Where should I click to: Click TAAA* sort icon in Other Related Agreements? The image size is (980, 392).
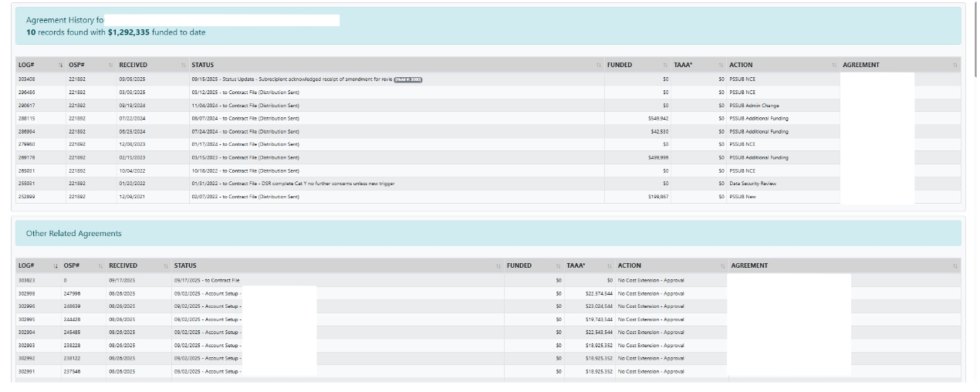609,266
